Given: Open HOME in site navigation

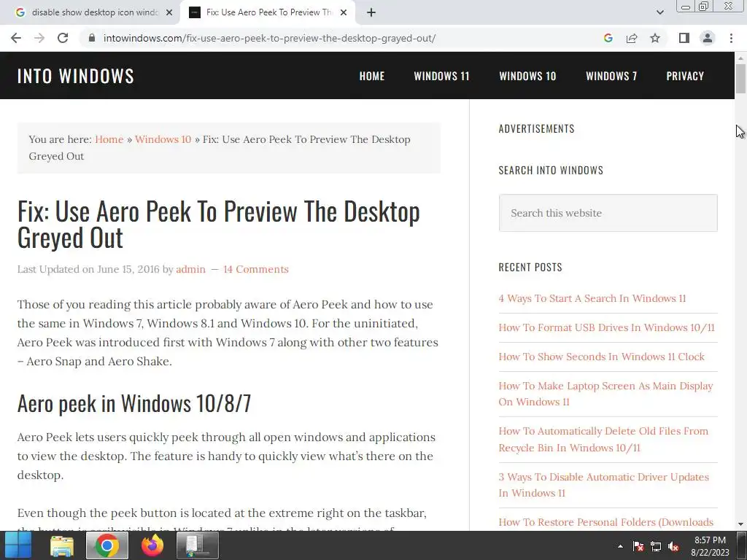Looking at the screenshot, I should point(371,76).
